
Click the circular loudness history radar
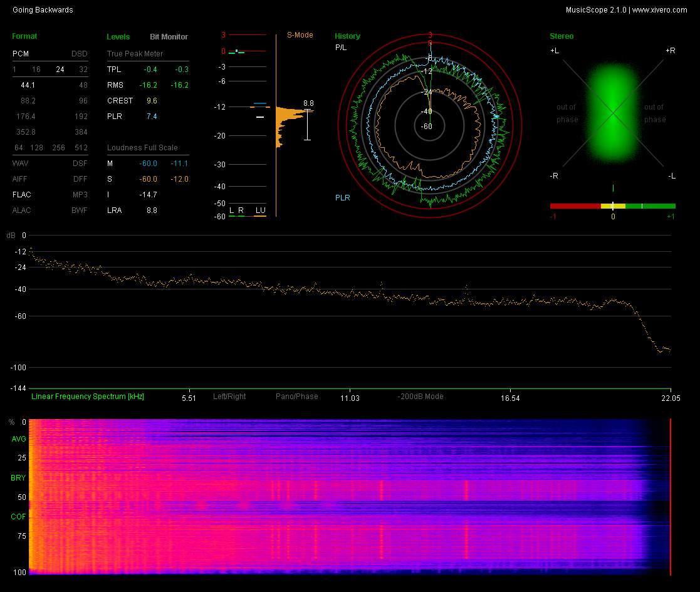(x=430, y=127)
